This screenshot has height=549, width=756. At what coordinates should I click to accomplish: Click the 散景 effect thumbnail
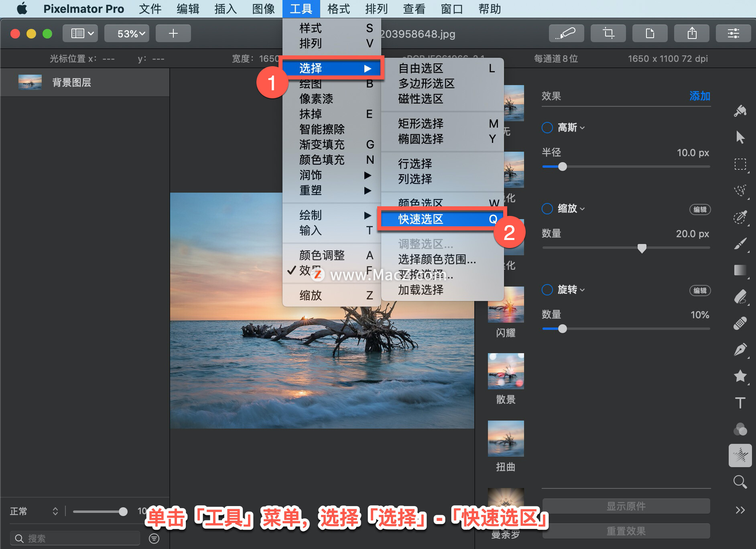coord(505,371)
